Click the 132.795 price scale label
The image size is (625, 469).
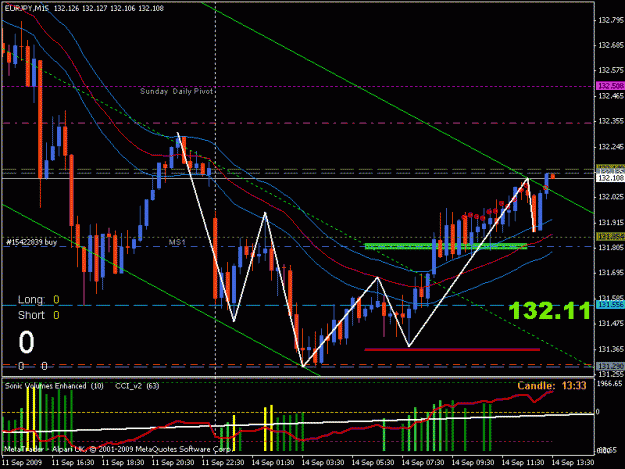click(611, 20)
